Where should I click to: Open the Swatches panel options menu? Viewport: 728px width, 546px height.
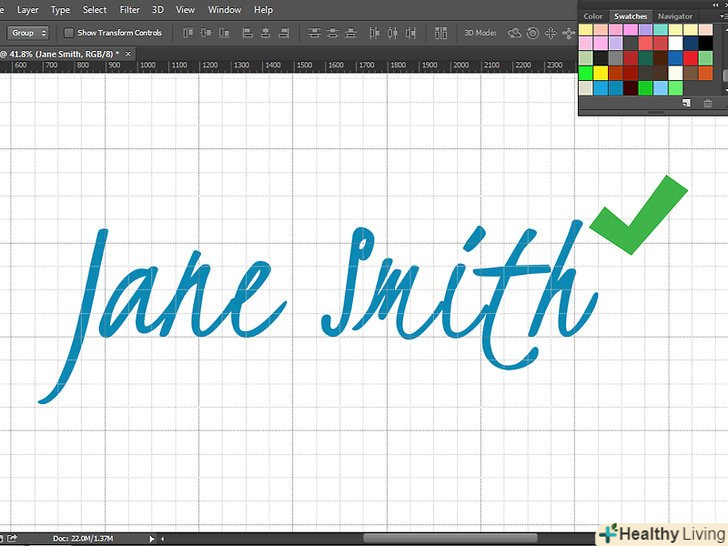(x=720, y=16)
